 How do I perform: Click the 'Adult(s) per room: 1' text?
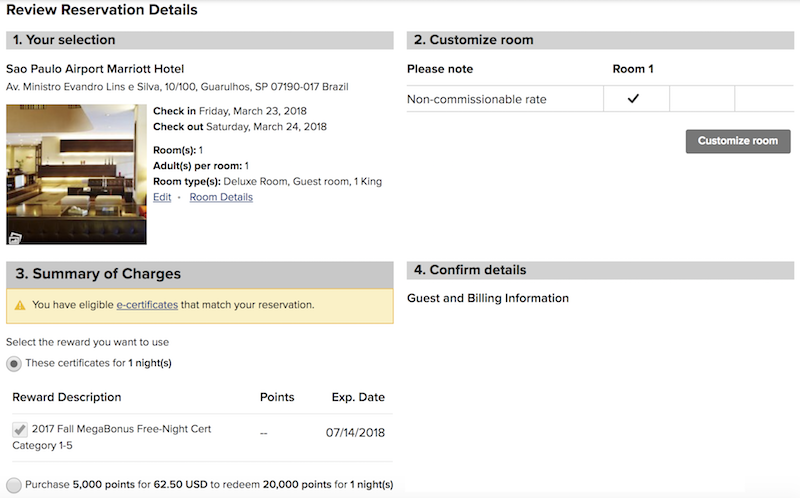pyautogui.click(x=201, y=166)
